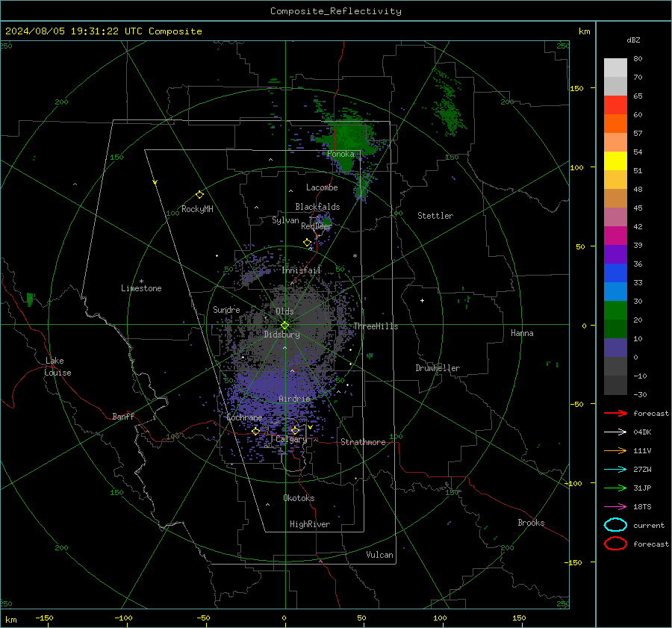Click the yellow diamond marker above Calgary label

pos(295,430)
